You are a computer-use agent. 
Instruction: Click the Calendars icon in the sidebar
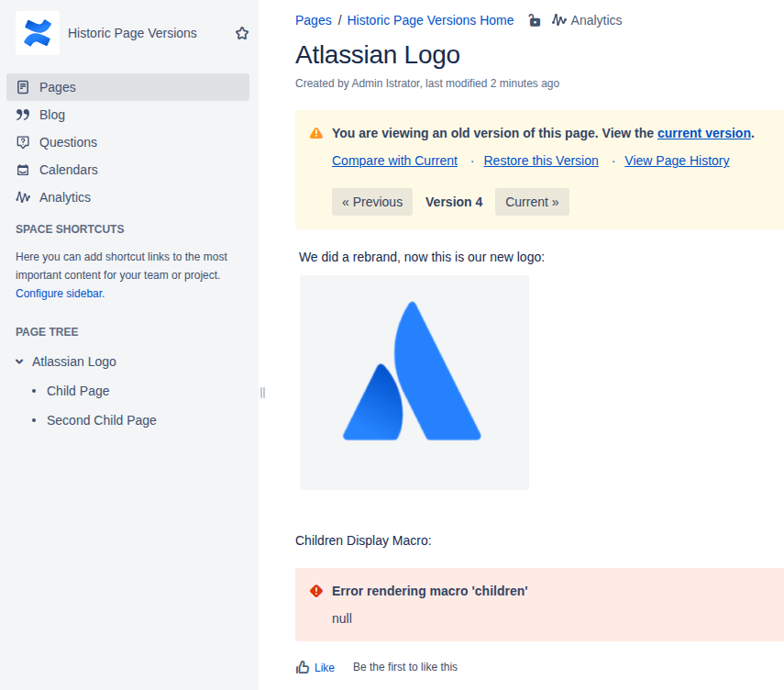click(x=23, y=170)
